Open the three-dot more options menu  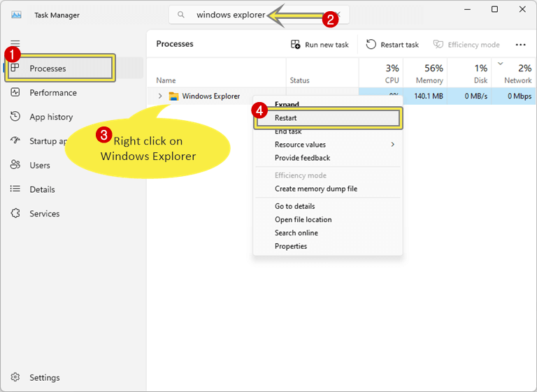tap(520, 45)
